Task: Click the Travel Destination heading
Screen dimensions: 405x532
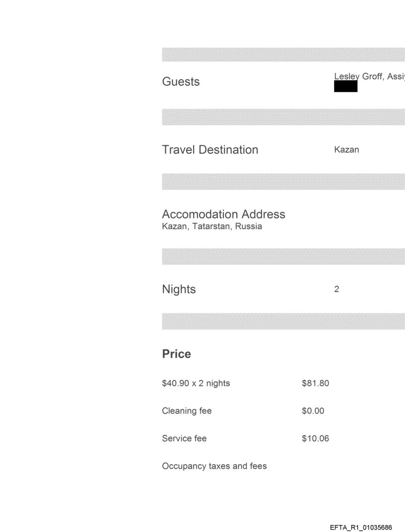Action: pos(210,150)
